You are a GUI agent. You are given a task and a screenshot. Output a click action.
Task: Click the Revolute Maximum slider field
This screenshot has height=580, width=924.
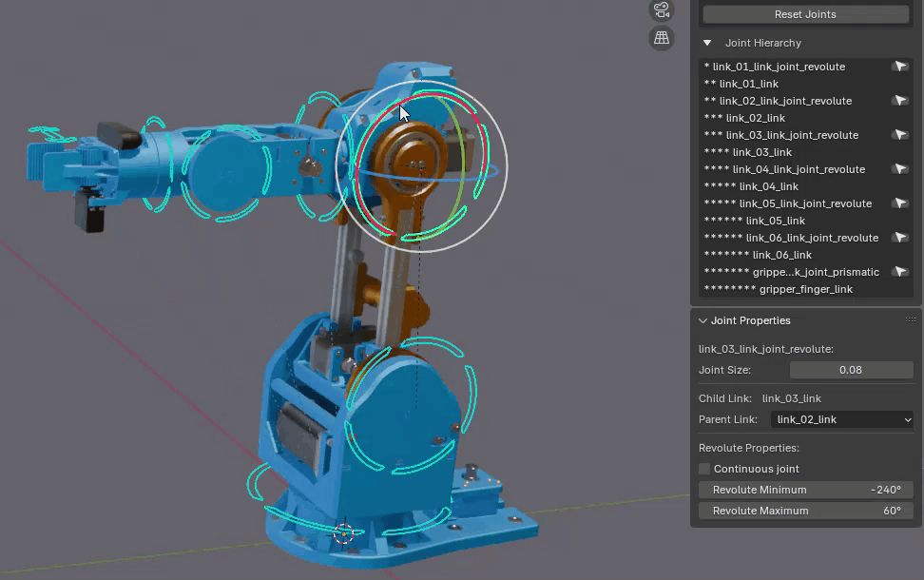[x=805, y=511]
